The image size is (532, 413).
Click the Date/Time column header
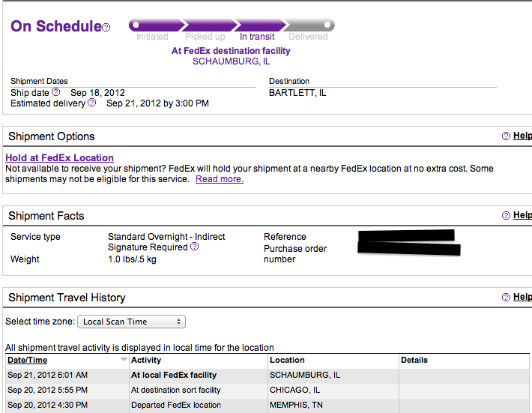click(28, 360)
